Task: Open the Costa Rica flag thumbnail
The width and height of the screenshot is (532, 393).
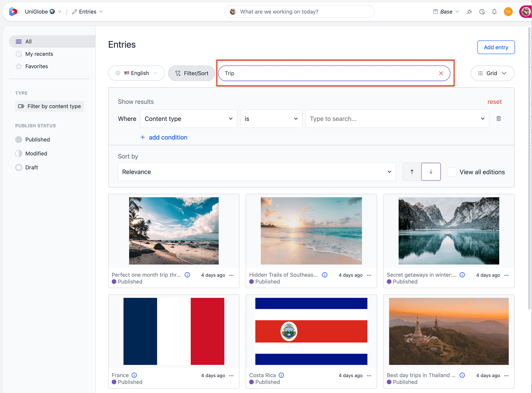Action: click(x=311, y=331)
